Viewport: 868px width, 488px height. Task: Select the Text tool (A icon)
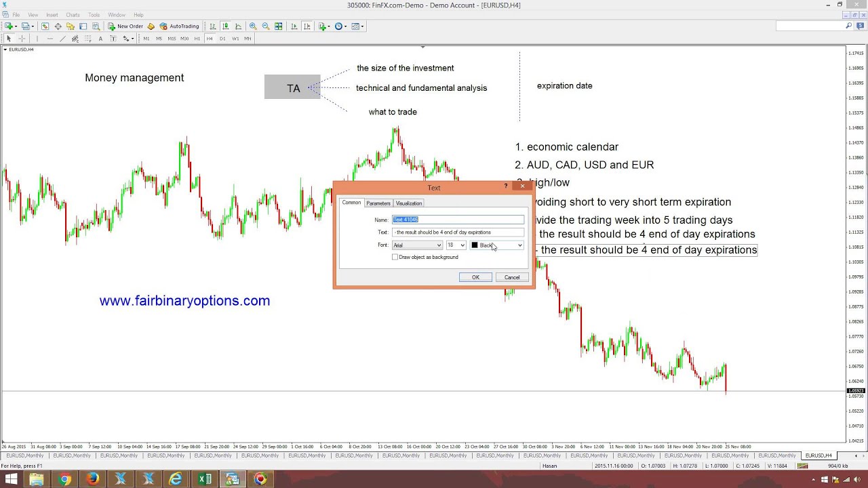(100, 39)
